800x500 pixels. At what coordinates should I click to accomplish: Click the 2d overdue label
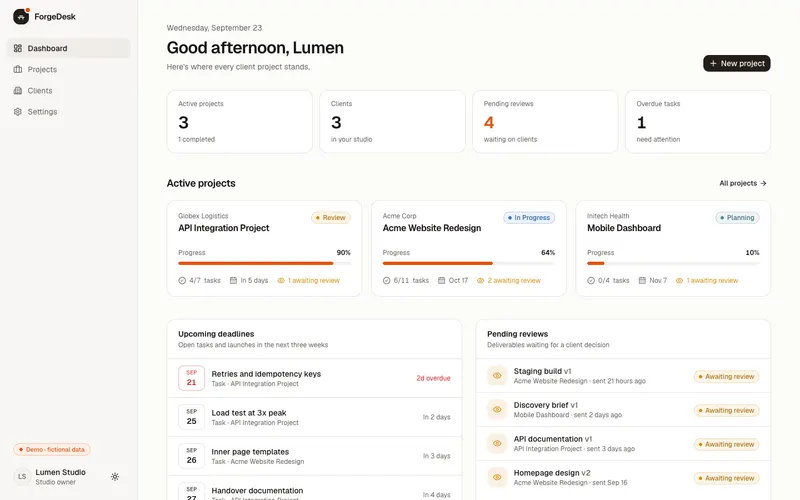[x=433, y=378]
